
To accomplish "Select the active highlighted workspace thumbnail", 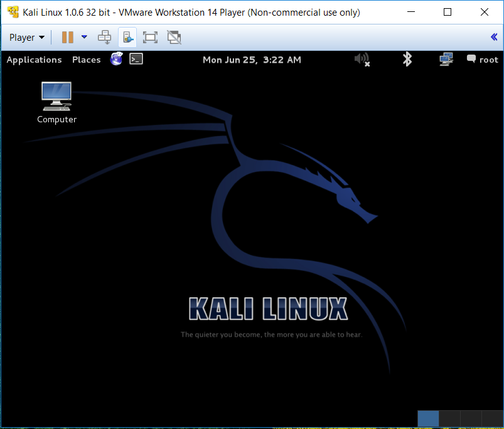I will point(428,418).
